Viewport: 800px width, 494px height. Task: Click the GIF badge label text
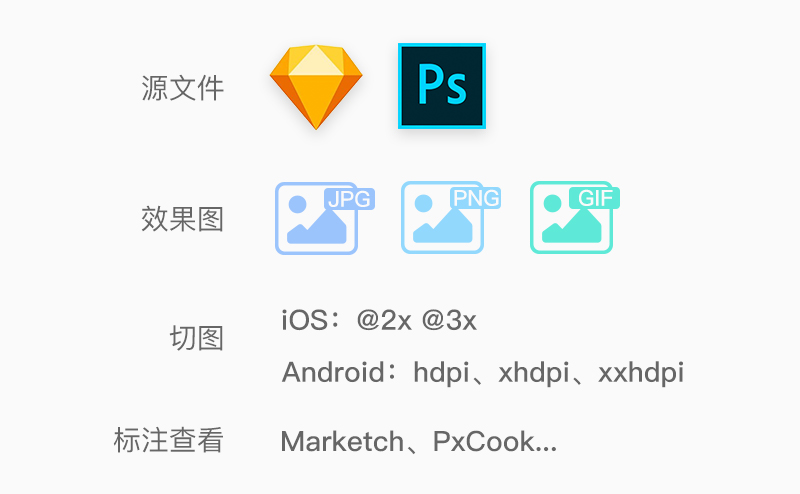[595, 198]
